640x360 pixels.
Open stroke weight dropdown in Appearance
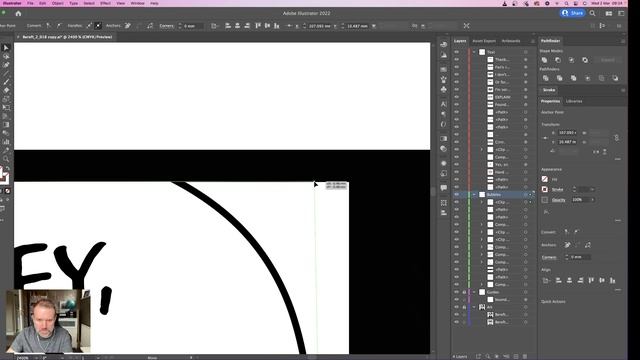tap(592, 189)
